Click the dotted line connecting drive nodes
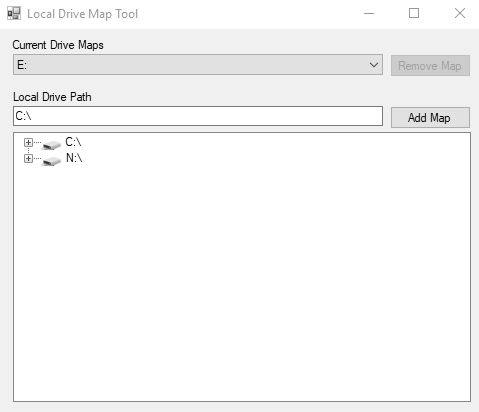479x412 pixels. 28,150
